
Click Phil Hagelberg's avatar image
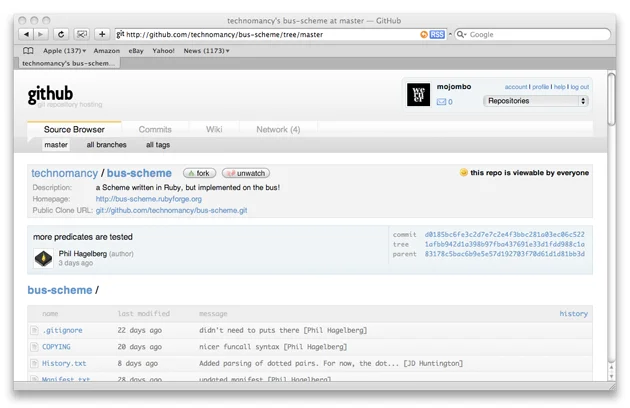(43, 258)
